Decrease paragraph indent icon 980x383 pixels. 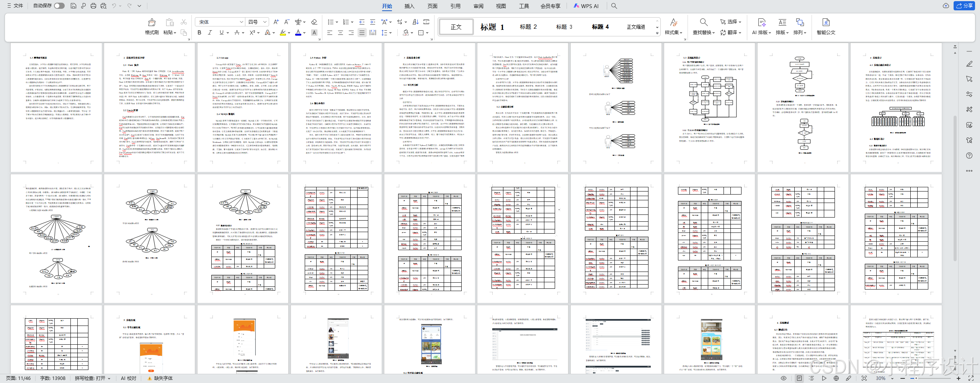click(x=362, y=22)
